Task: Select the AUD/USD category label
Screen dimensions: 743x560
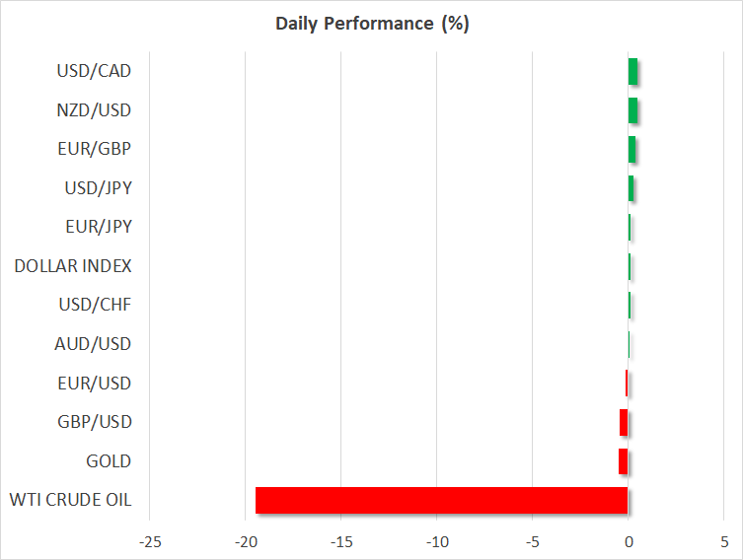Action: pos(94,344)
